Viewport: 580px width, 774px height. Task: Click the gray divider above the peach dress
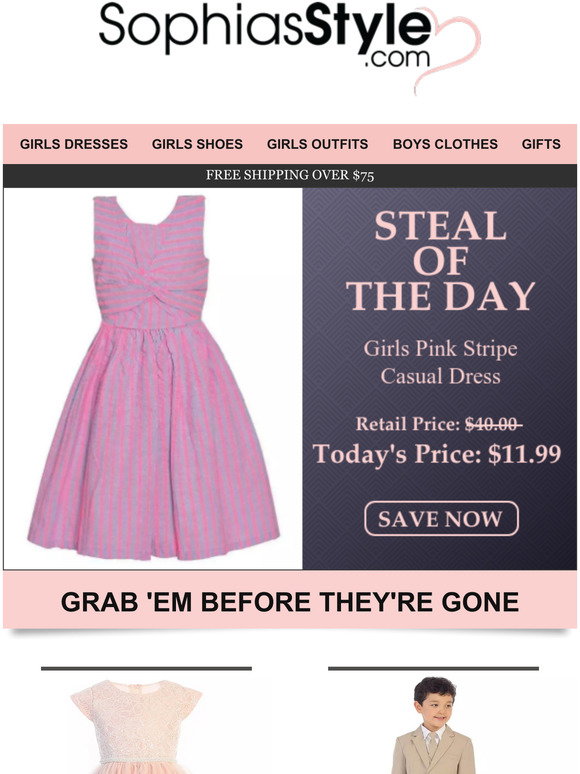click(x=147, y=668)
